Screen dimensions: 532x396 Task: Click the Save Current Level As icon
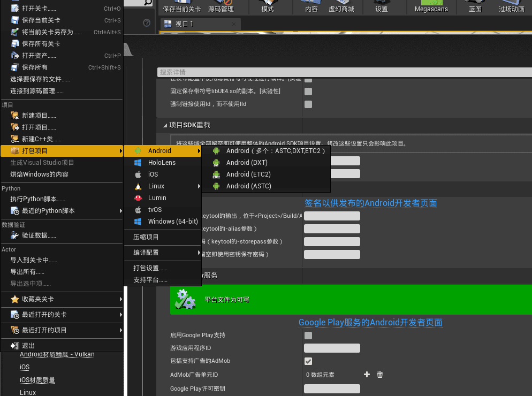[15, 32]
